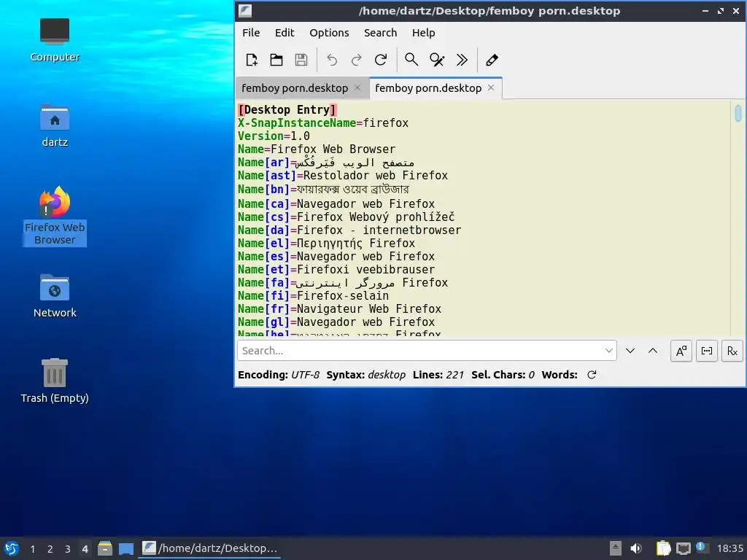Click the Version=1.0 line
This screenshot has width=747, height=560.
(274, 136)
